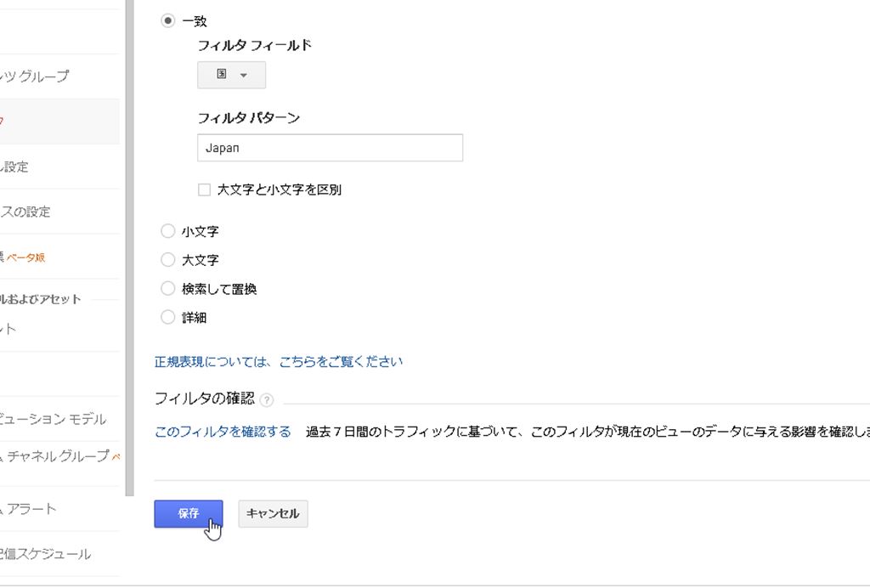Click the help question mark beside フィルタの確認
The image size is (870, 588).
(266, 400)
